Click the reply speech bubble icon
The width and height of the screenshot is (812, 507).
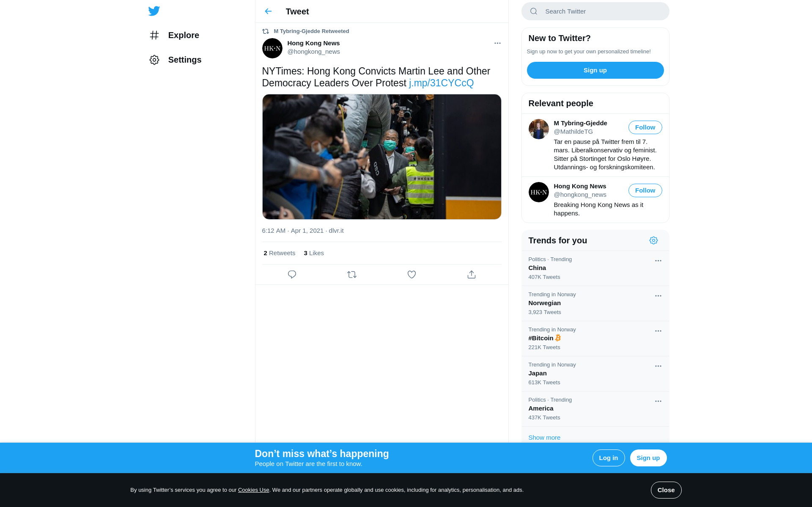292,275
